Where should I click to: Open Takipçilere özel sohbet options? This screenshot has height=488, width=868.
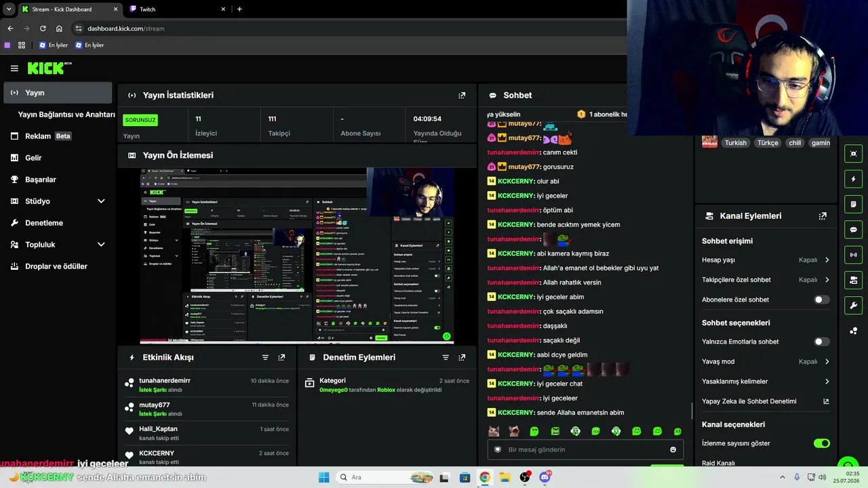click(x=766, y=280)
